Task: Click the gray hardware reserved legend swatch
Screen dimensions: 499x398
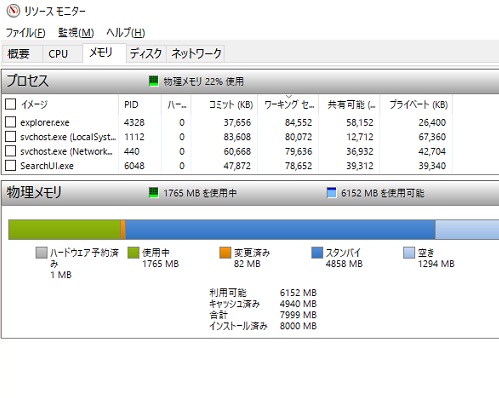Action: (41, 252)
